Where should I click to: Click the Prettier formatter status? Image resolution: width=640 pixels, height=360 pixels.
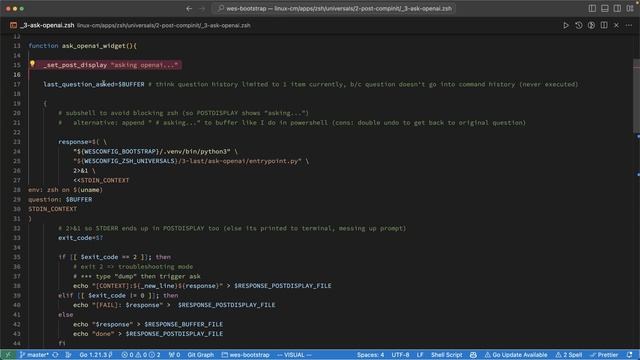604,355
